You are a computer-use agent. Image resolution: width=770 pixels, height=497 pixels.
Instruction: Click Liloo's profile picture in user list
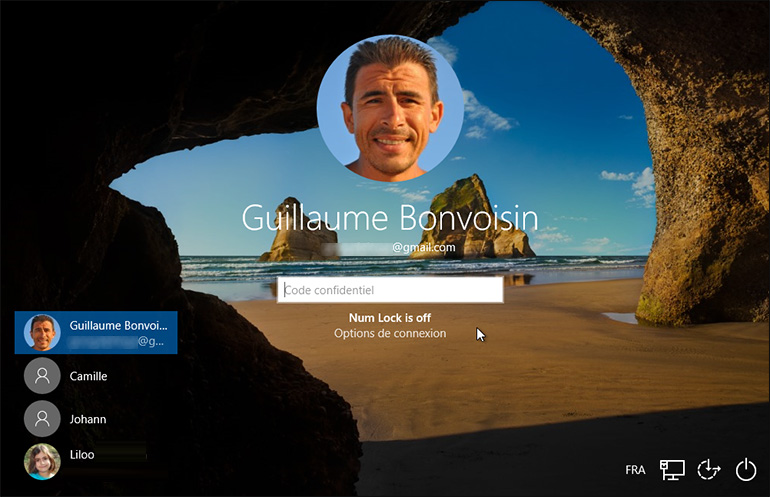42,461
